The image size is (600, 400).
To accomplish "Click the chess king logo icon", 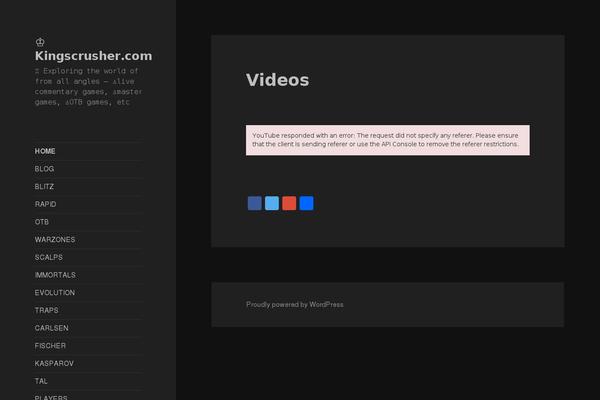I will tap(40, 42).
